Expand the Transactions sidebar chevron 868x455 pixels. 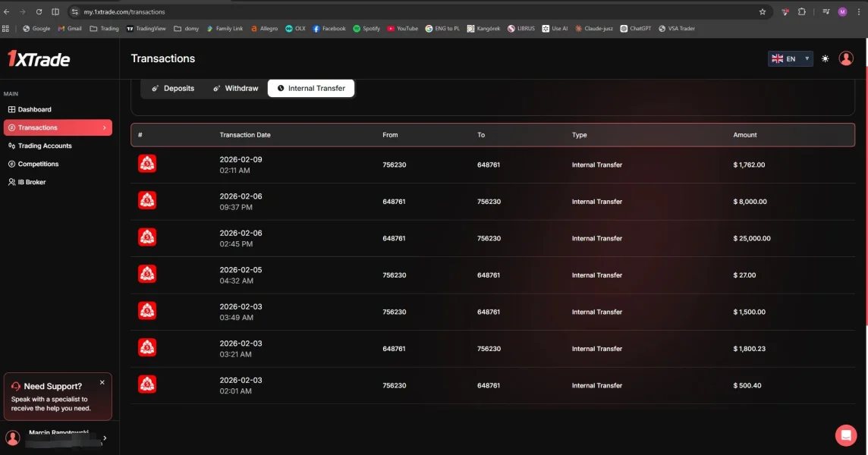(x=104, y=128)
